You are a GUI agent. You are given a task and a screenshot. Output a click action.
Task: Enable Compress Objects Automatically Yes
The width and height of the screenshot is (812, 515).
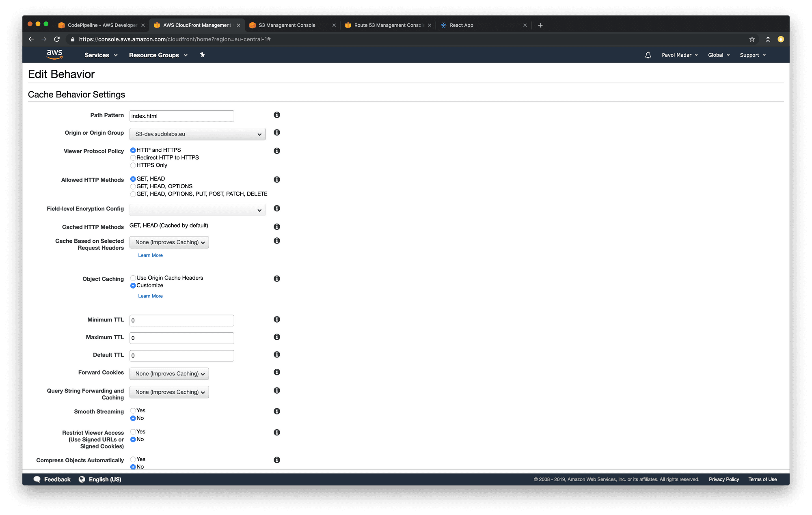coord(133,459)
